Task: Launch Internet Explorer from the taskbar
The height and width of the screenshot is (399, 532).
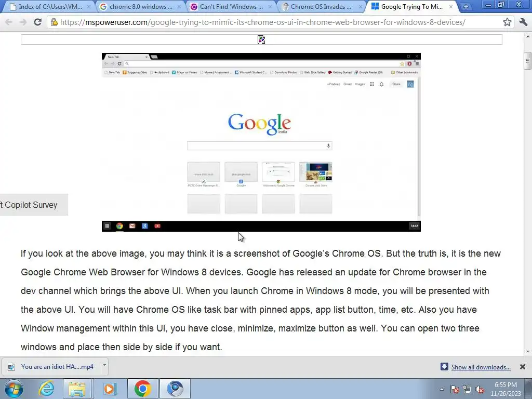Action: [46, 389]
